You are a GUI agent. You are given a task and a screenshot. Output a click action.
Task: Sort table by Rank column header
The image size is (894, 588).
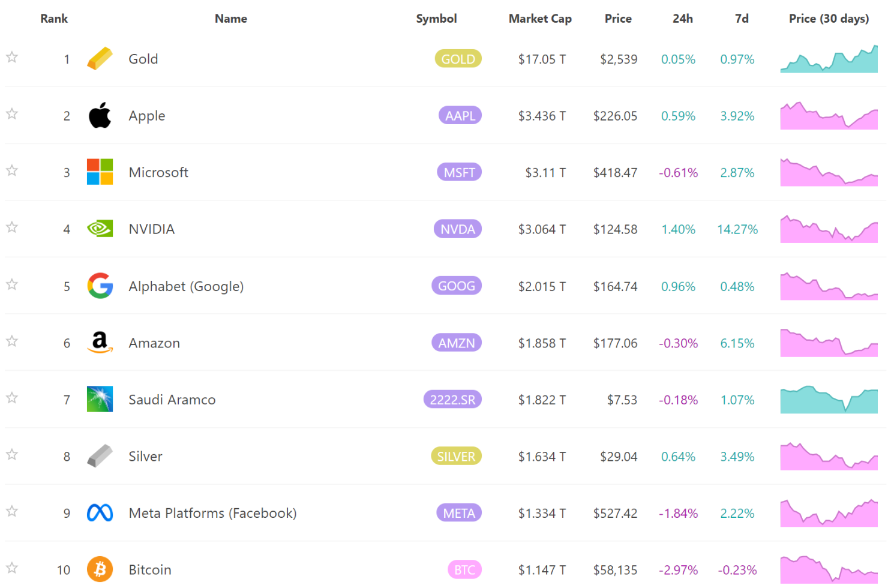54,19
